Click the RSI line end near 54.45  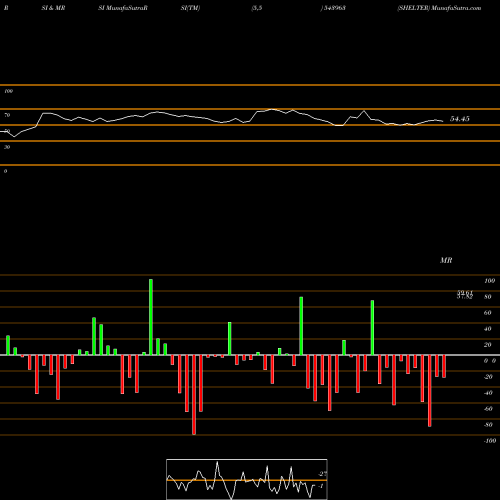(442, 121)
